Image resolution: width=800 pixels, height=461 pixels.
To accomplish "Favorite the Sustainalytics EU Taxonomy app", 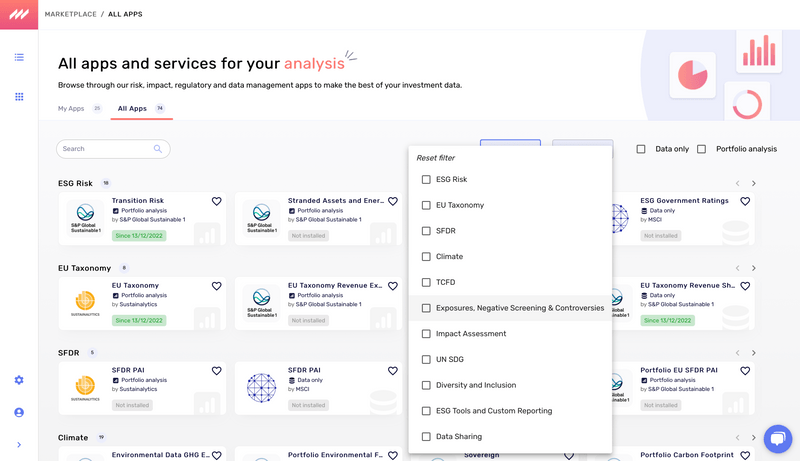I will (216, 286).
